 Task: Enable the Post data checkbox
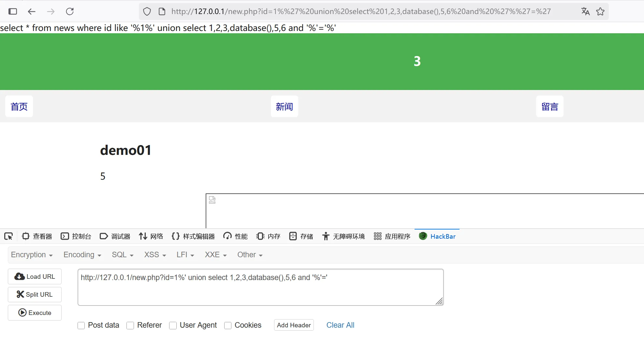[81, 325]
